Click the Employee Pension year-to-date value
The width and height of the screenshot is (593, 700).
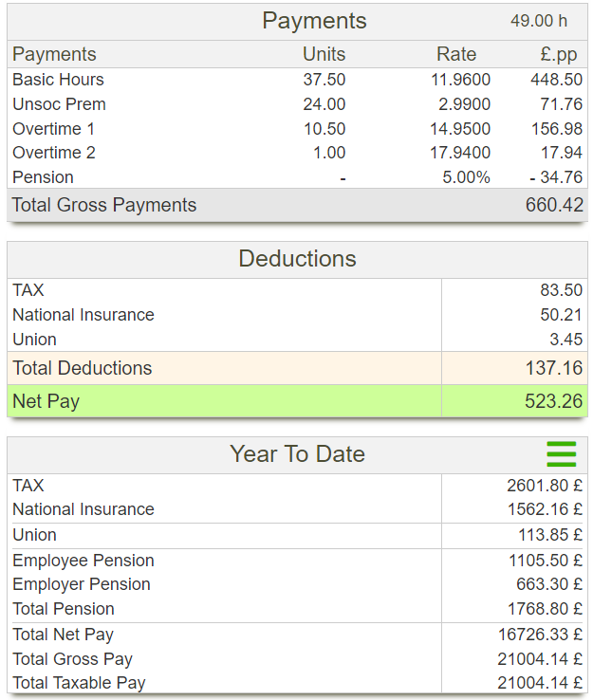tap(545, 561)
